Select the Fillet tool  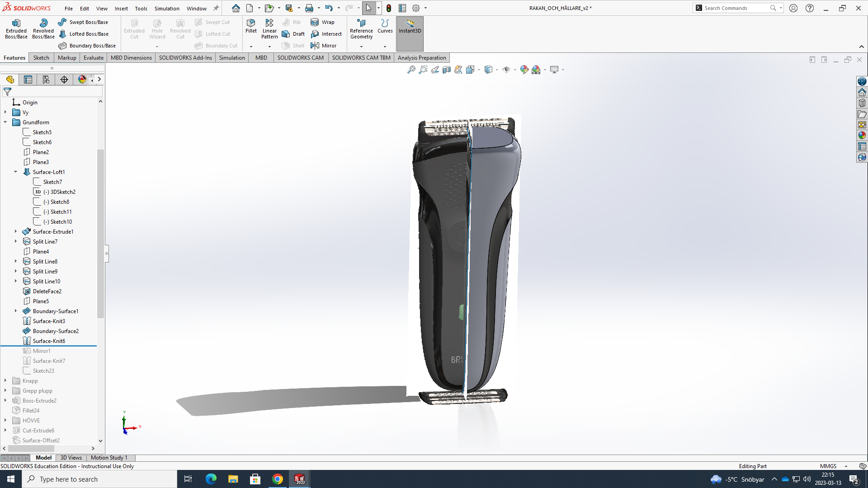pyautogui.click(x=251, y=26)
